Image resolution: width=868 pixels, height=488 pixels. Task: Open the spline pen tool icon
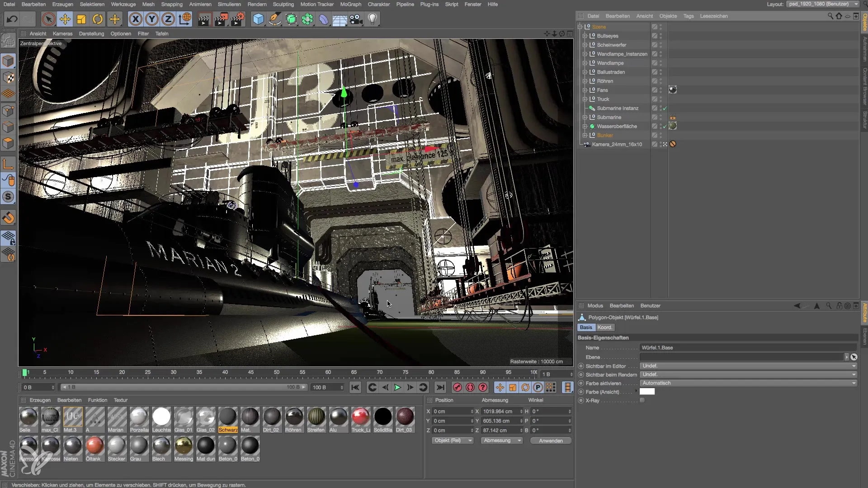pyautogui.click(x=275, y=19)
